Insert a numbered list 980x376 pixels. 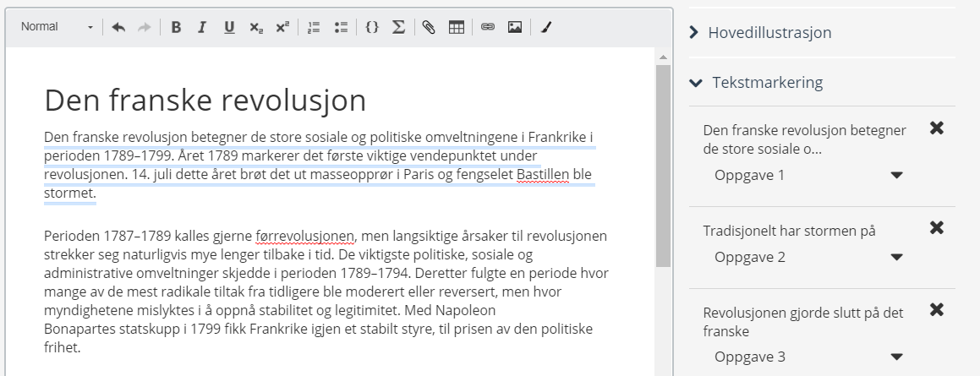314,27
